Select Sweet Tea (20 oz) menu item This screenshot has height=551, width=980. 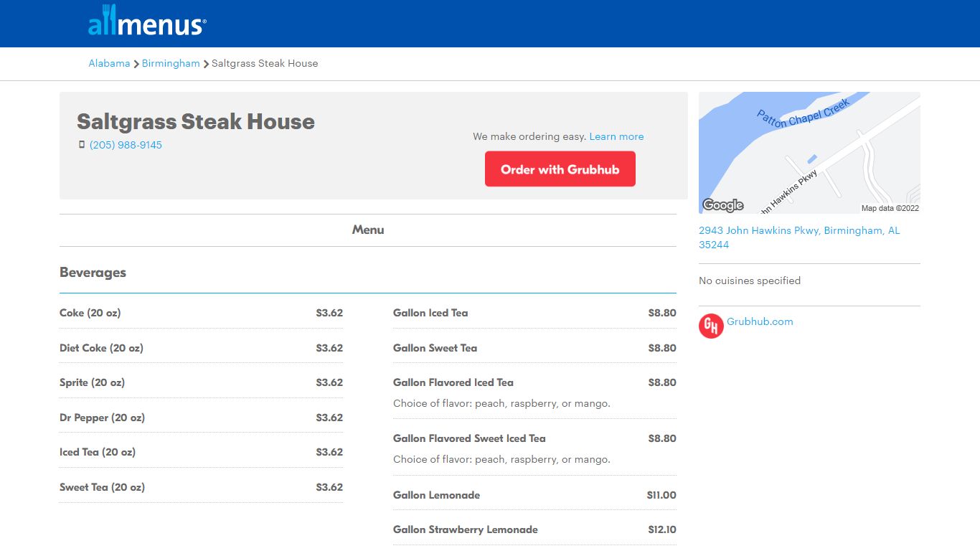(x=102, y=487)
